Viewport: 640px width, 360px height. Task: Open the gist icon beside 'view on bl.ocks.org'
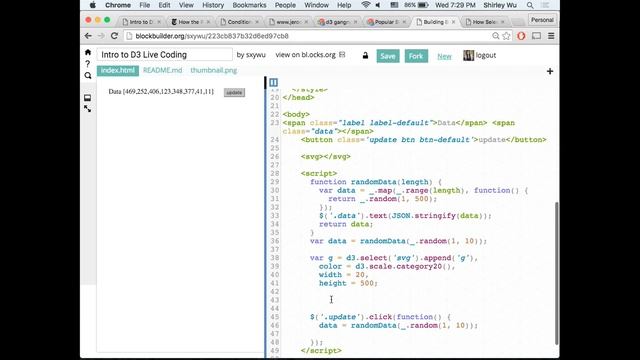pos(342,55)
